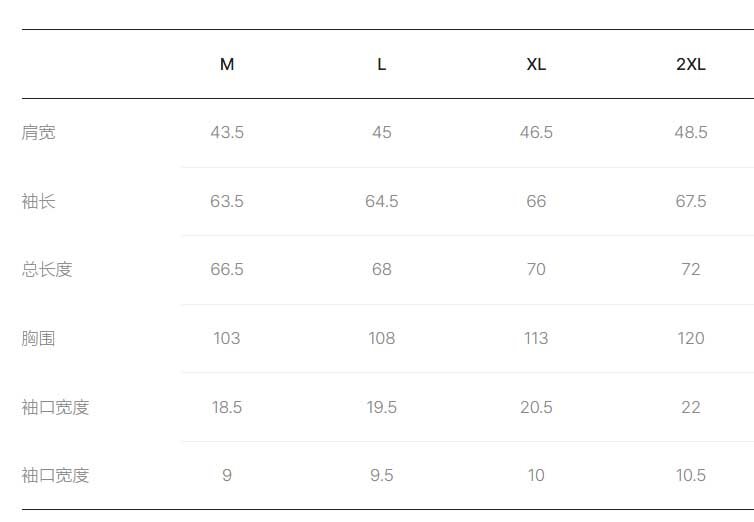Viewport: 754px width, 522px height.
Task: Click the 66.5 total length cell
Action: coord(227,269)
